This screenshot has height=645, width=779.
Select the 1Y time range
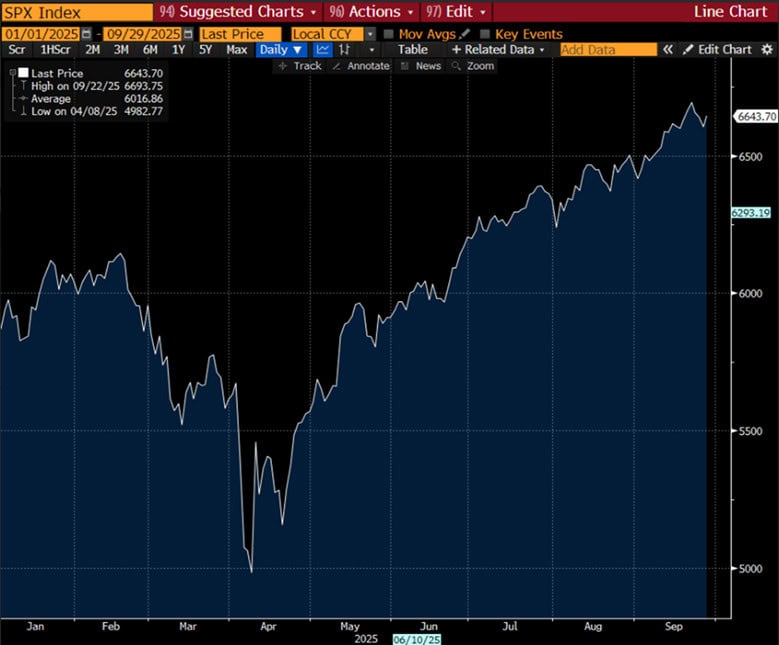[x=178, y=49]
